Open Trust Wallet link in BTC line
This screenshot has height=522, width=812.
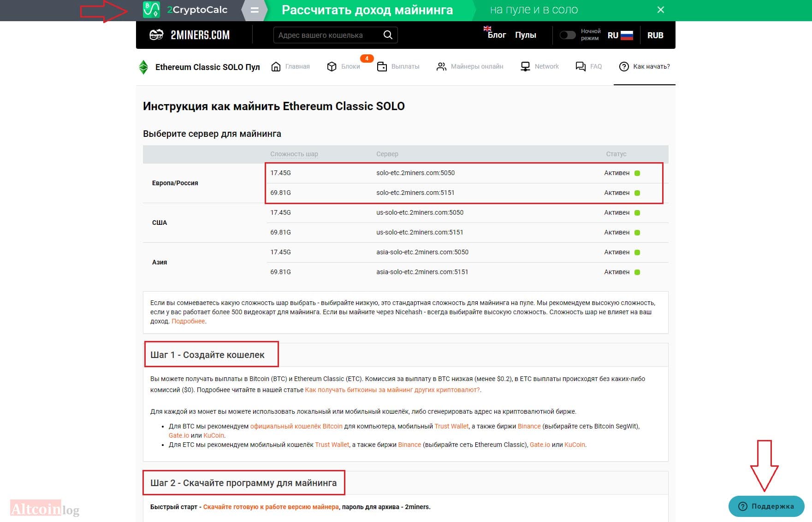coord(451,426)
